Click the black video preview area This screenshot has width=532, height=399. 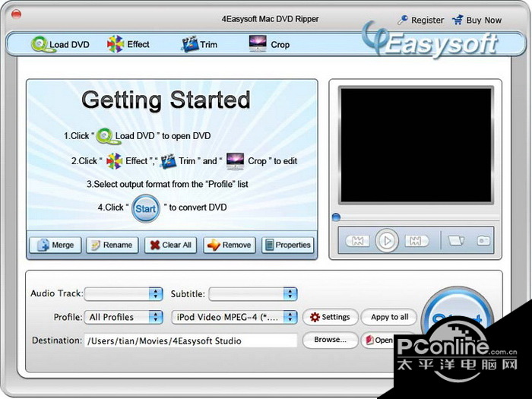point(416,145)
